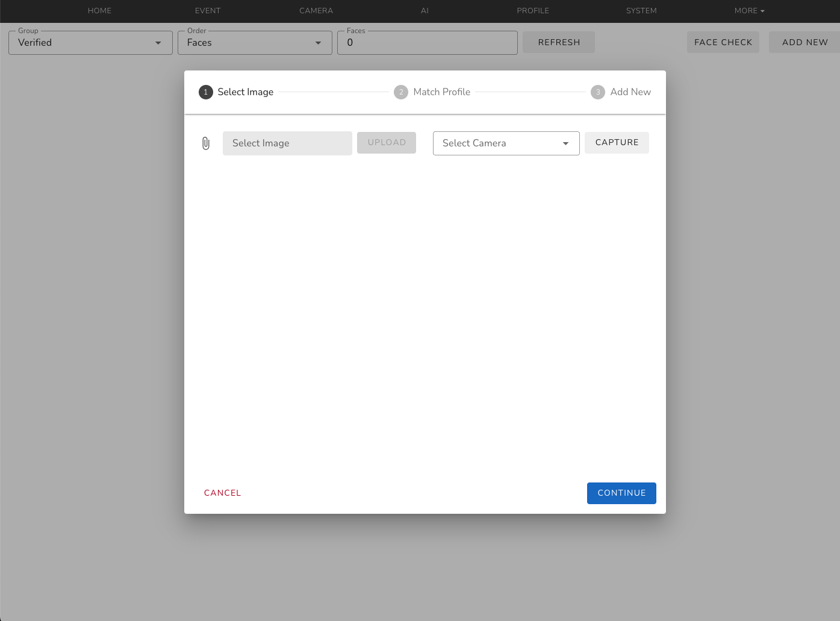Expand the Group Verified dropdown

click(x=90, y=43)
